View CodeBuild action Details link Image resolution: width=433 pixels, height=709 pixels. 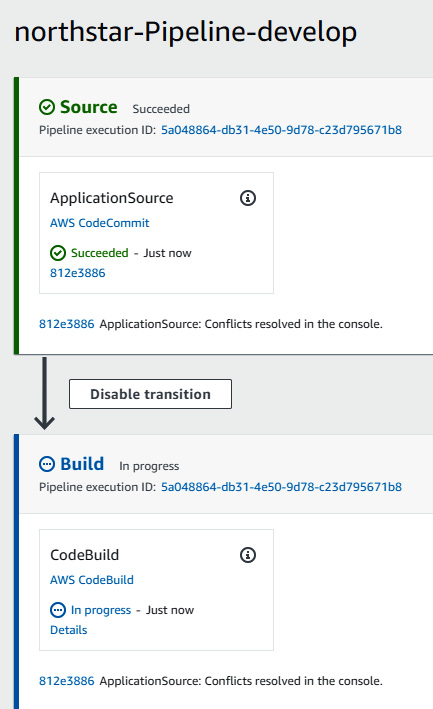coord(68,630)
